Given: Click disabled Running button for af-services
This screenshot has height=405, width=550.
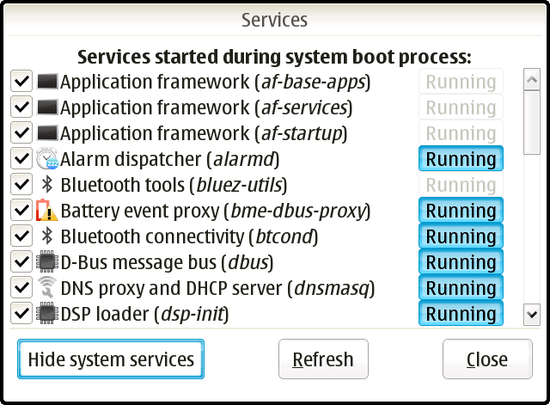Looking at the screenshot, I should pos(461,107).
